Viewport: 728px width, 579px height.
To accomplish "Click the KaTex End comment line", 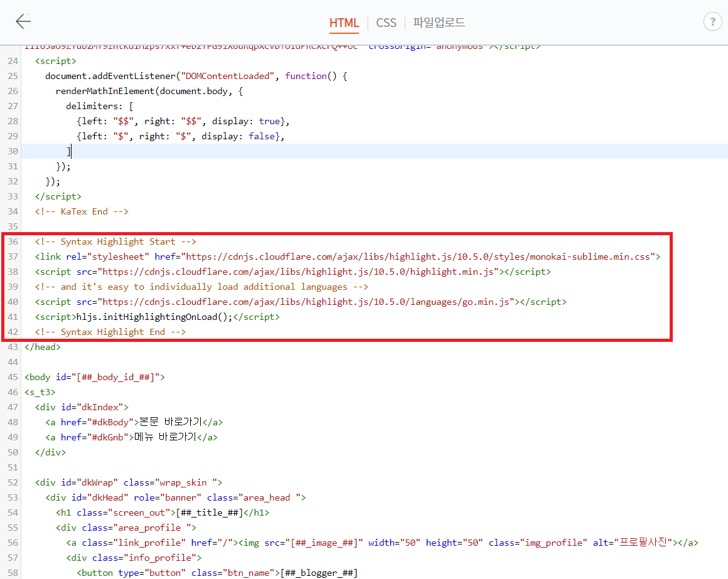I will (x=81, y=211).
